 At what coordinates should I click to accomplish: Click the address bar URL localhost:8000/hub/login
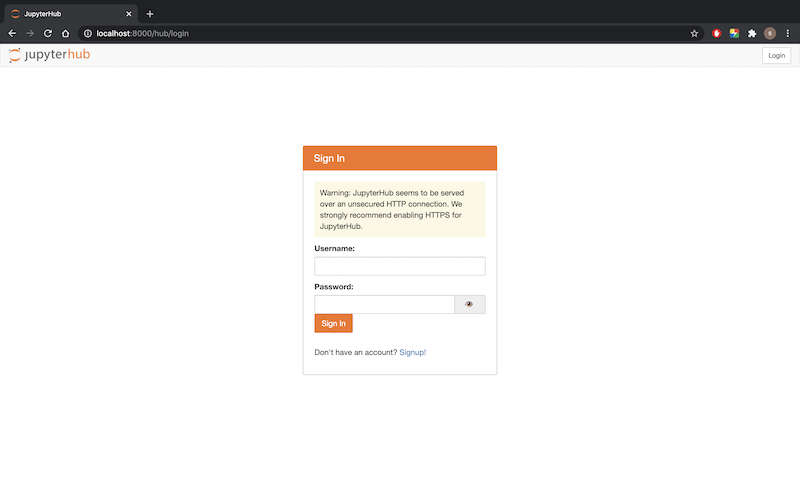click(x=142, y=33)
